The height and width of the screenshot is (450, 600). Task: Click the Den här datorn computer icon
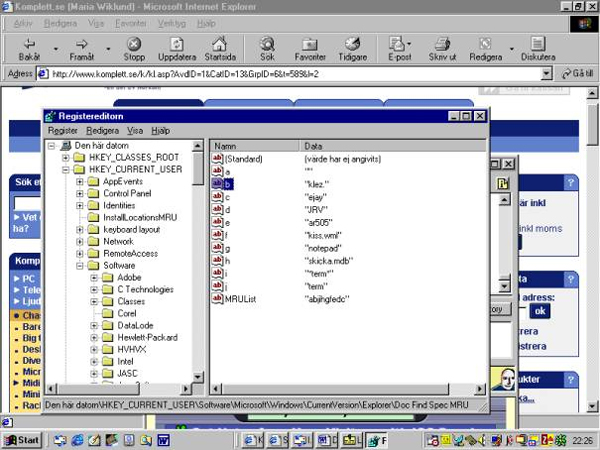click(66, 145)
